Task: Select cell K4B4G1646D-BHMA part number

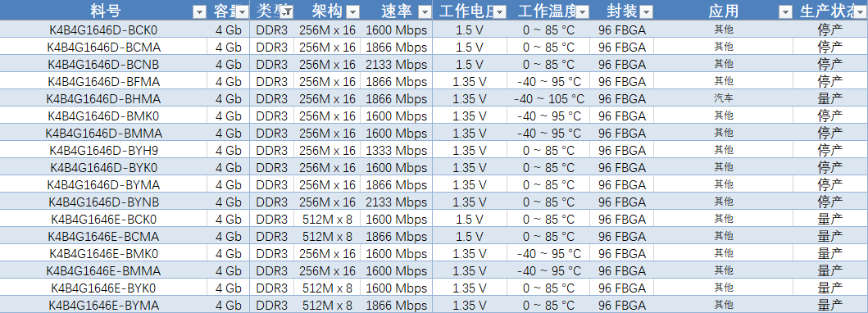Action: [x=103, y=99]
